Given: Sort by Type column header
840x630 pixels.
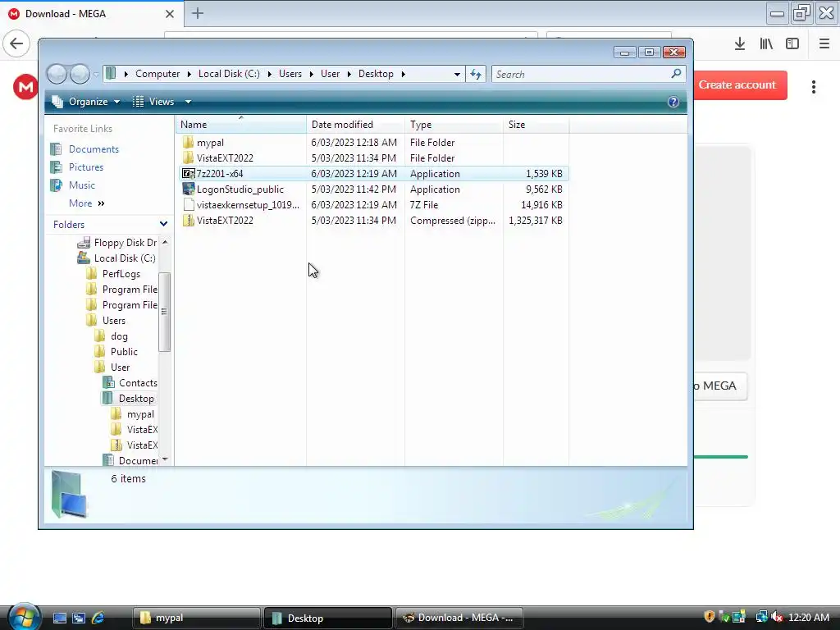Looking at the screenshot, I should coord(454,125).
